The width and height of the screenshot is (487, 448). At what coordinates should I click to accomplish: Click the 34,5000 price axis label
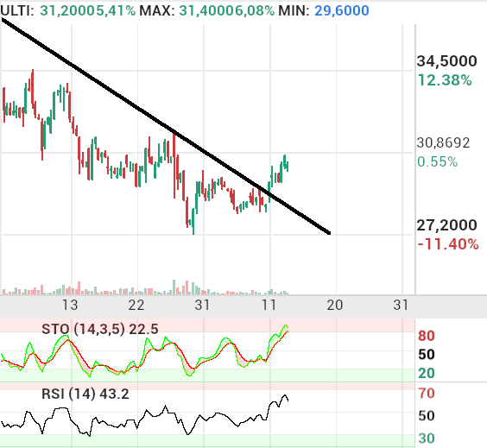point(446,61)
